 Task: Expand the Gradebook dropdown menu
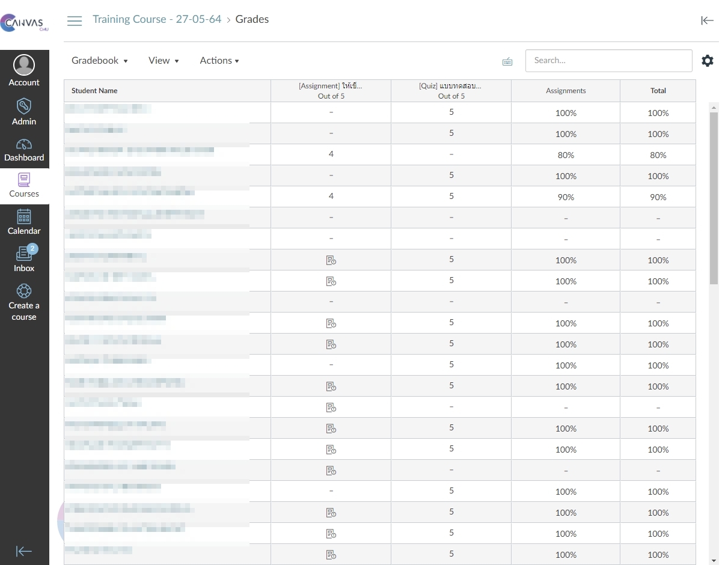coord(100,61)
